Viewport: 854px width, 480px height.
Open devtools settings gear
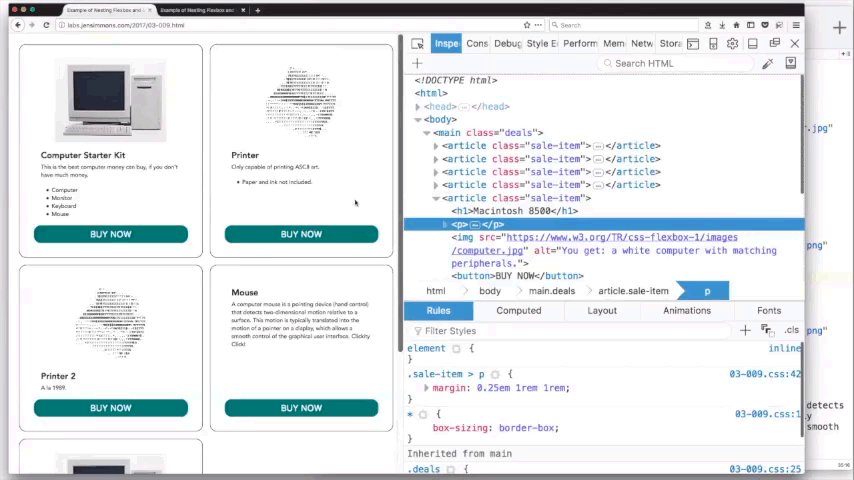(x=733, y=44)
